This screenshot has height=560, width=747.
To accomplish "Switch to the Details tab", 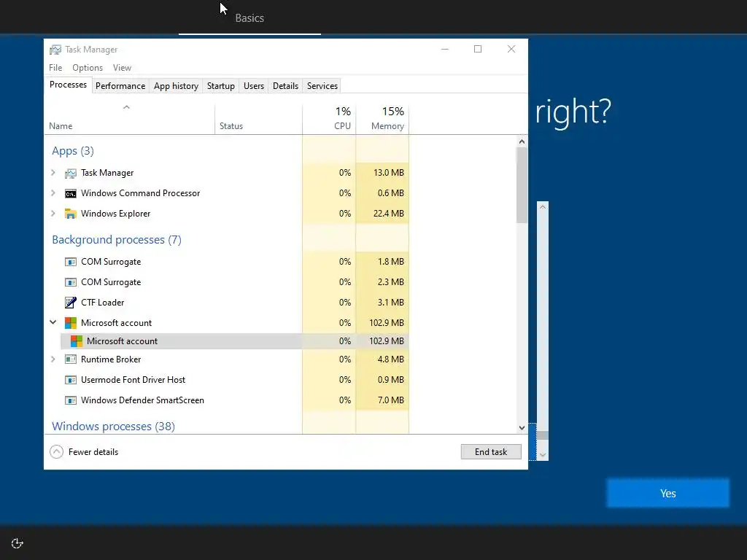I will pos(285,86).
